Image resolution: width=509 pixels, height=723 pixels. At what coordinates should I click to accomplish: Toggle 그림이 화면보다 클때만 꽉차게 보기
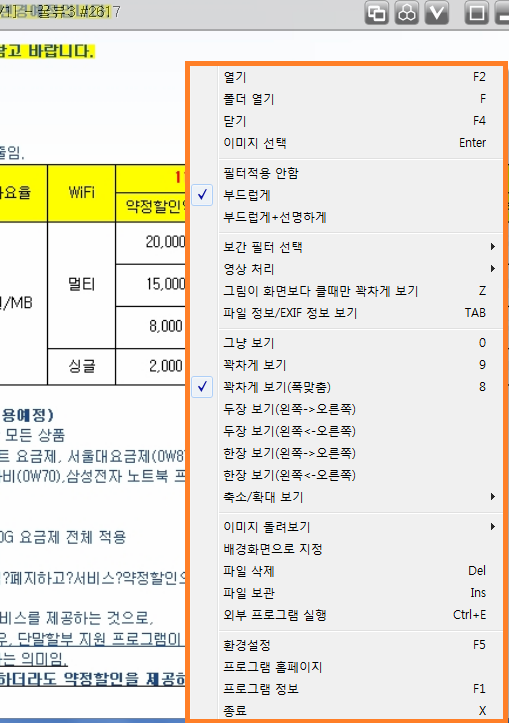coord(361,291)
